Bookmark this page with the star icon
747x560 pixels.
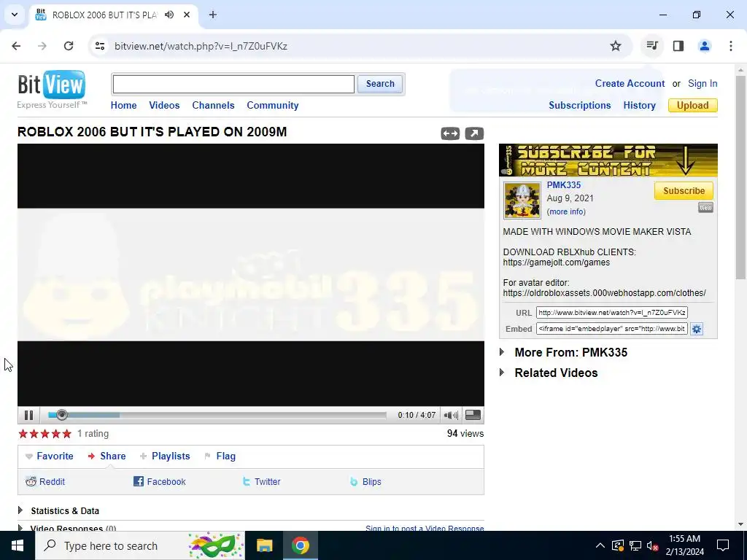tap(616, 46)
